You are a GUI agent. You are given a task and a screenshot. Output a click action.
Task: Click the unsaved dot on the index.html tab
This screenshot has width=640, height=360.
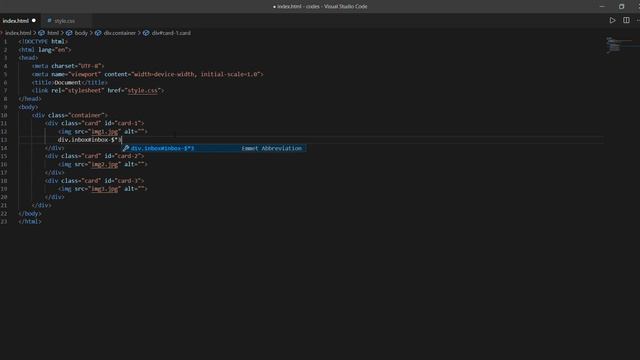[34, 20]
